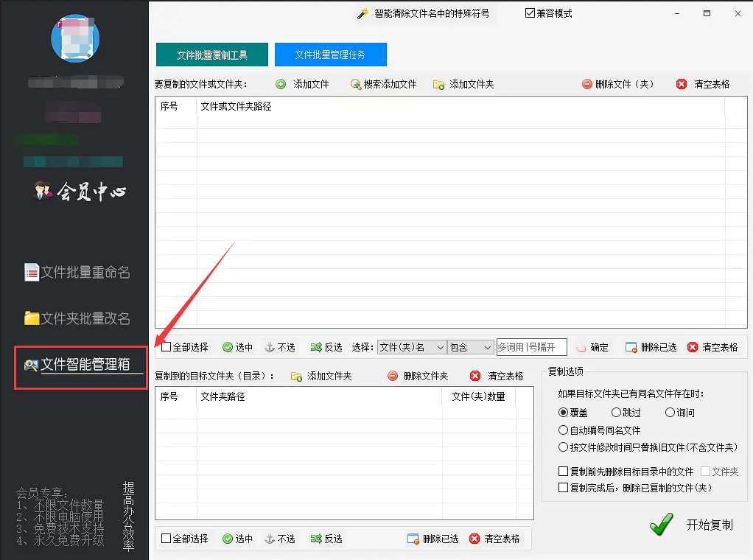Check the 文件夹 checkbox in copy options
Image resolution: width=753 pixels, height=560 pixels.
click(x=705, y=471)
